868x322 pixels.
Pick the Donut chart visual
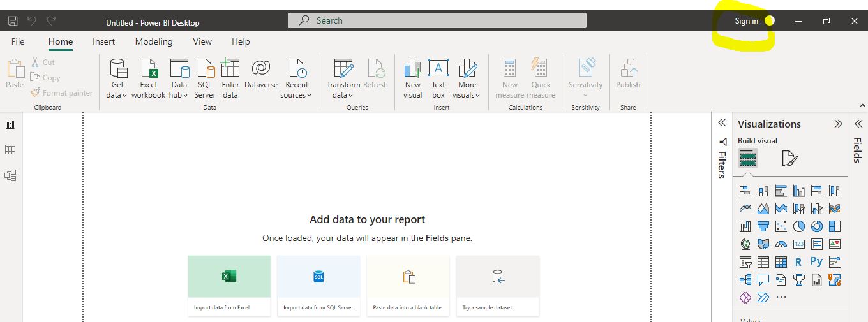pos(816,226)
